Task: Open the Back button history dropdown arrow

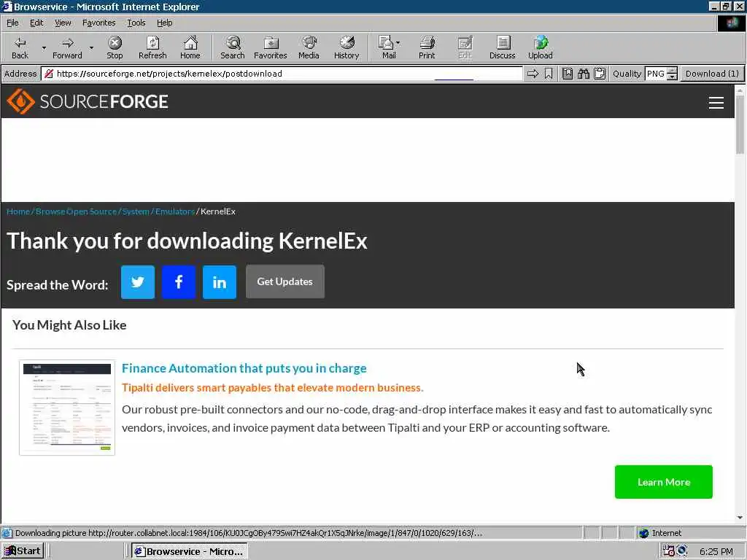Action: 44,47
